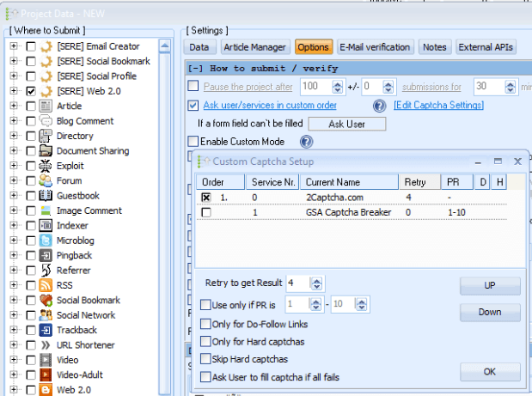Tick the Enable Custom Mode checkbox
This screenshot has width=532, height=396.
[193, 141]
